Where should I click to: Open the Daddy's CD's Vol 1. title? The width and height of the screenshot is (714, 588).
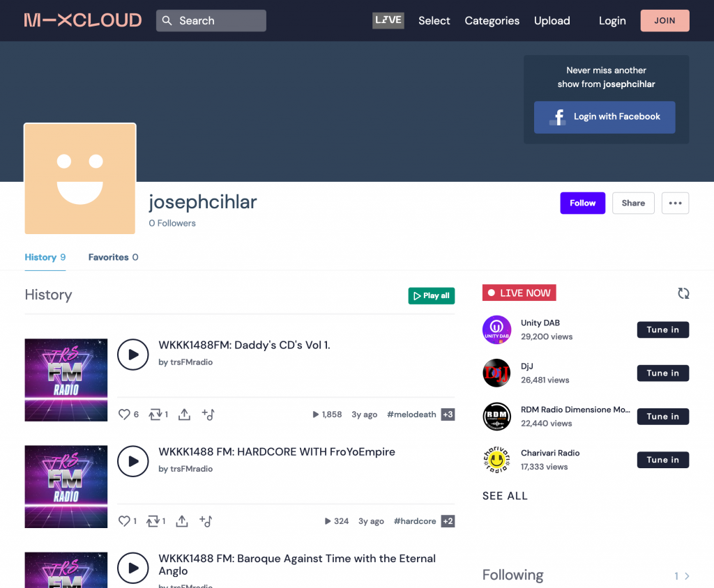pyautogui.click(x=245, y=345)
